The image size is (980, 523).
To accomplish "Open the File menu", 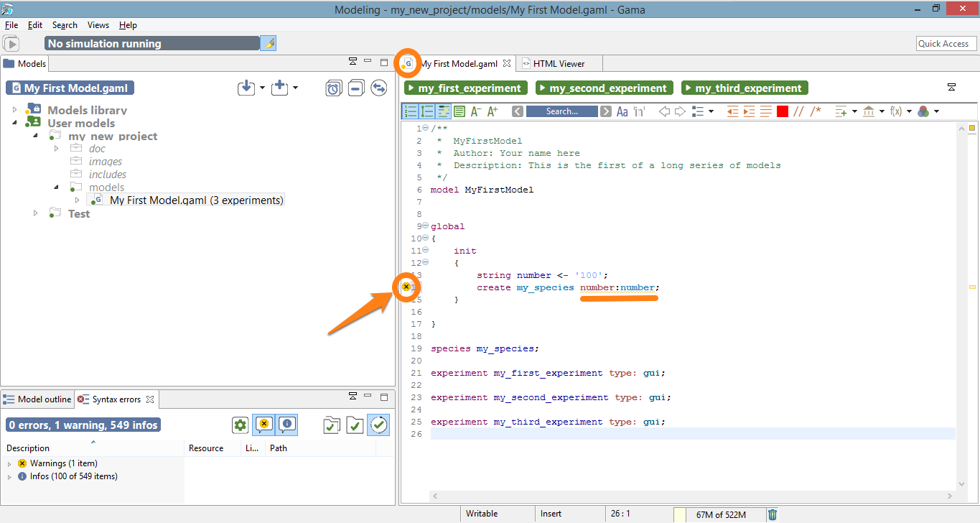I will [x=11, y=24].
